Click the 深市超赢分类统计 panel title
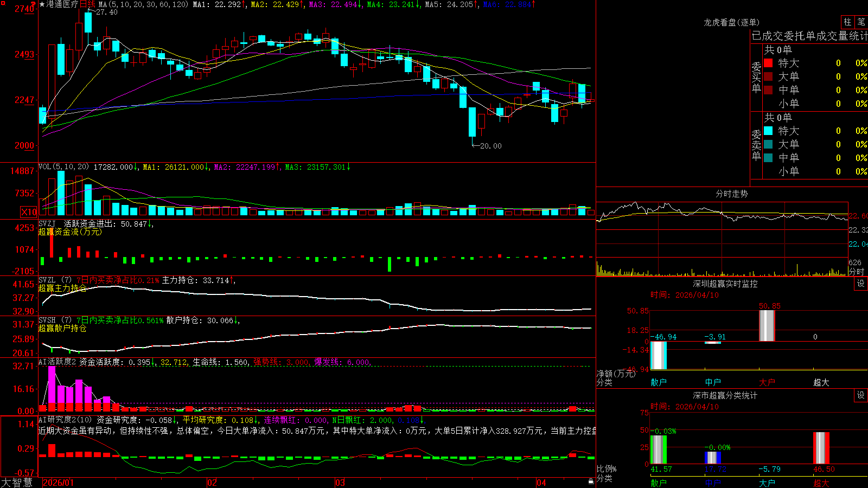The image size is (868, 488). coord(725,395)
